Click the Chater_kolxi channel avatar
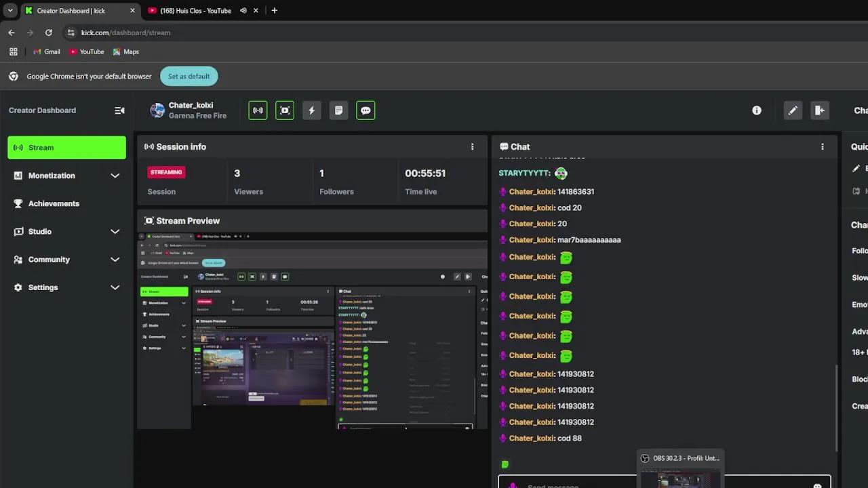 click(x=157, y=110)
